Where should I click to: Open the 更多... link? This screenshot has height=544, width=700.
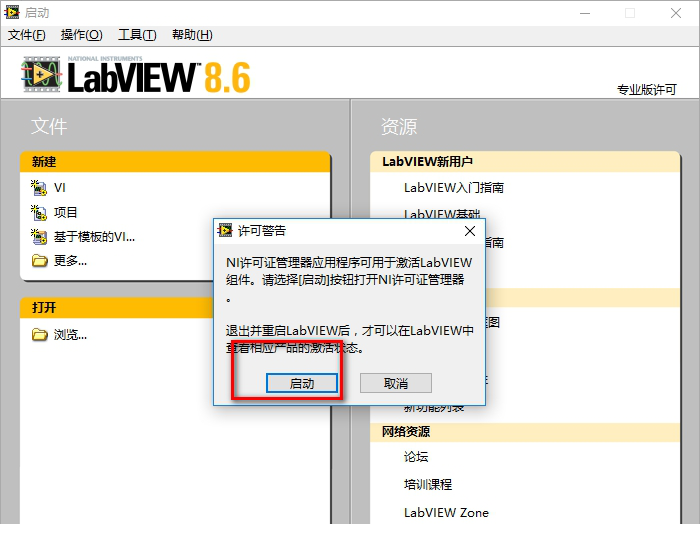coord(70,260)
